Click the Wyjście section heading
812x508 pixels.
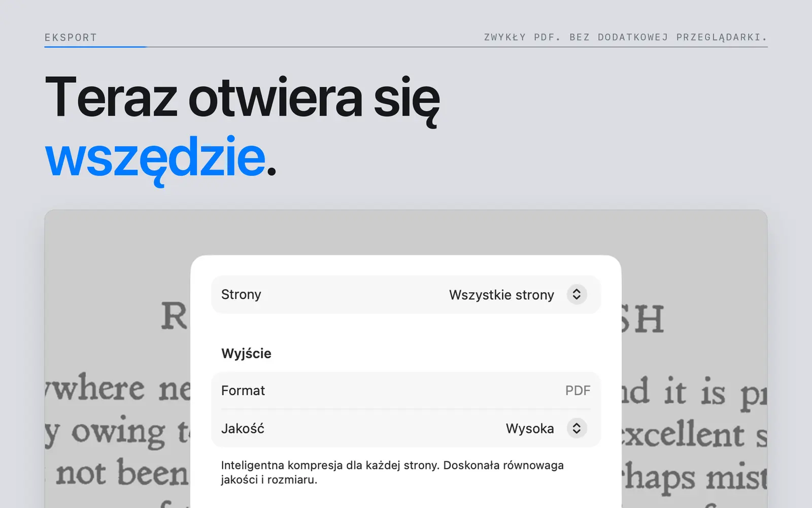pos(246,354)
